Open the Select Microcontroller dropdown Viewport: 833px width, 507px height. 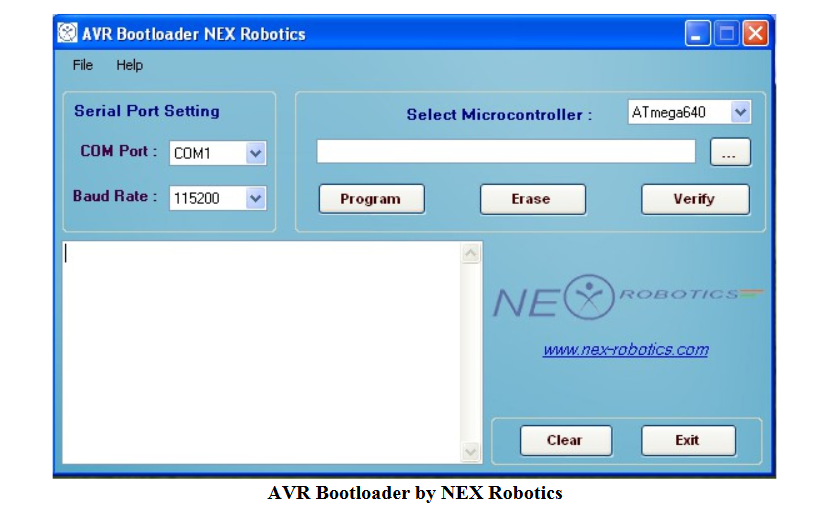(x=739, y=113)
